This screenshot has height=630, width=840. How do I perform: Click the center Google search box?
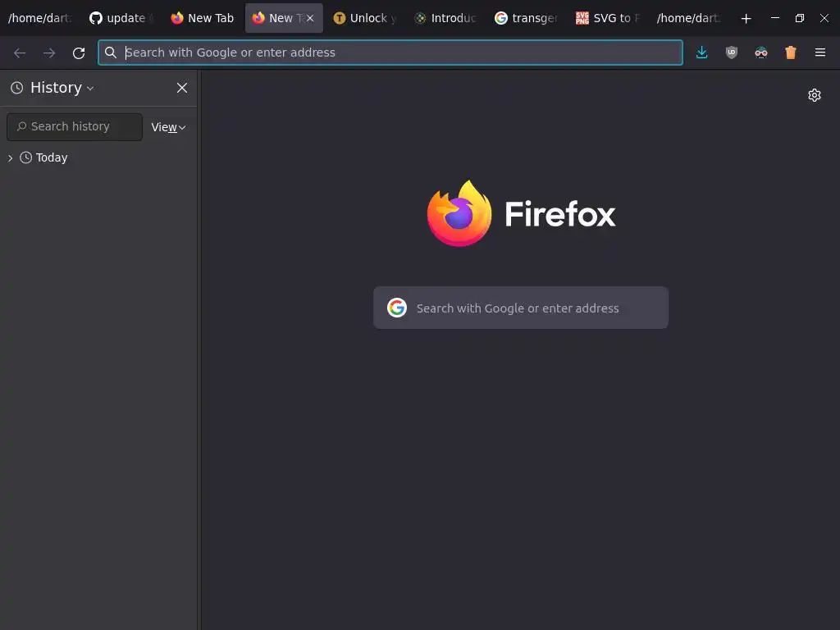coord(521,308)
